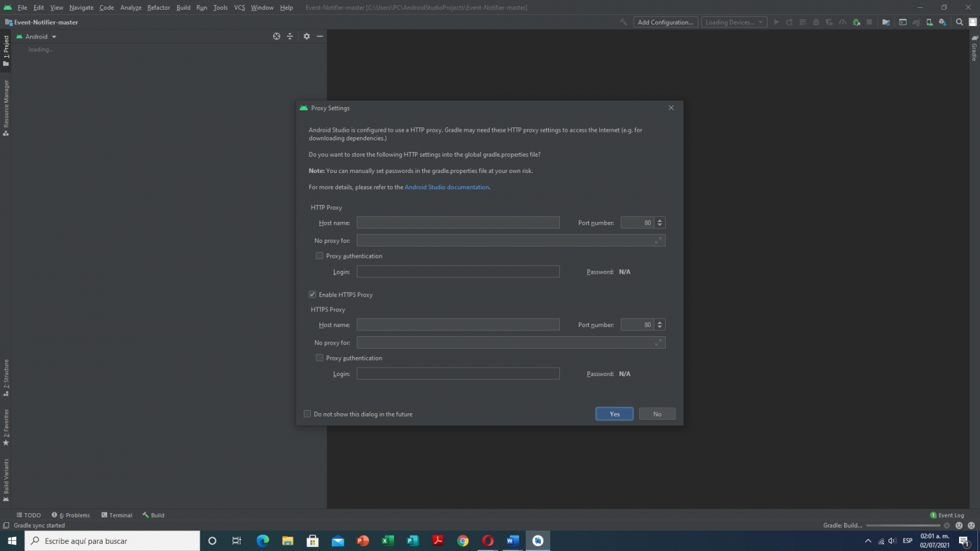This screenshot has width=980, height=551.
Task: Open the File menu
Action: 22,8
